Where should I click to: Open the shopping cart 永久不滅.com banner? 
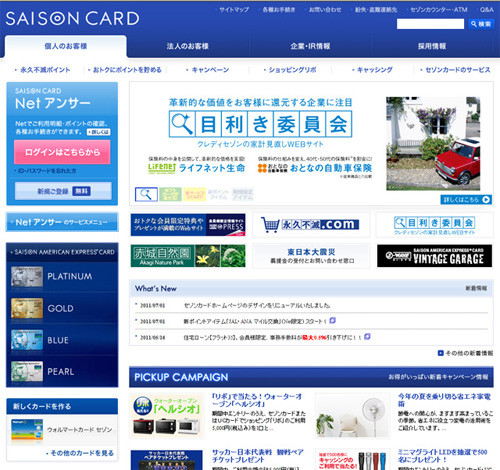[x=311, y=225]
